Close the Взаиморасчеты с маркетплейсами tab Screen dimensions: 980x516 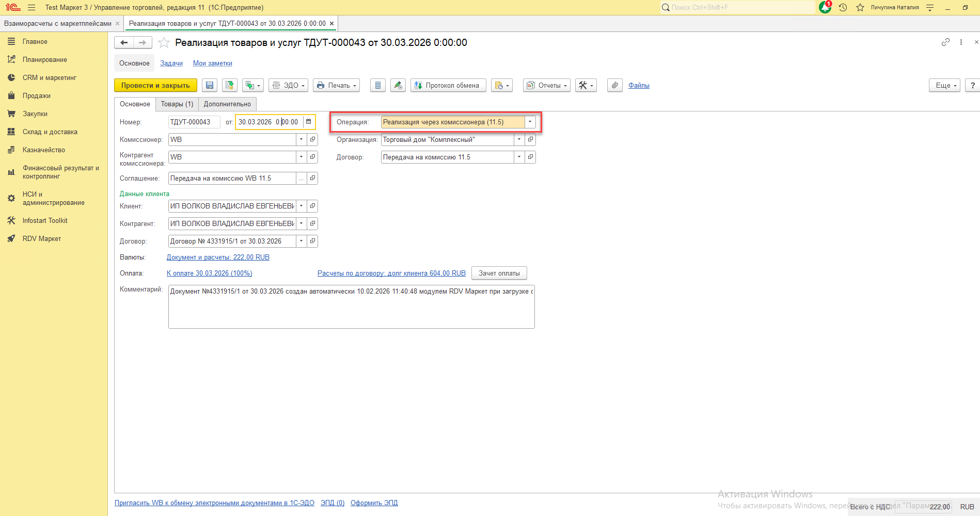(118, 24)
